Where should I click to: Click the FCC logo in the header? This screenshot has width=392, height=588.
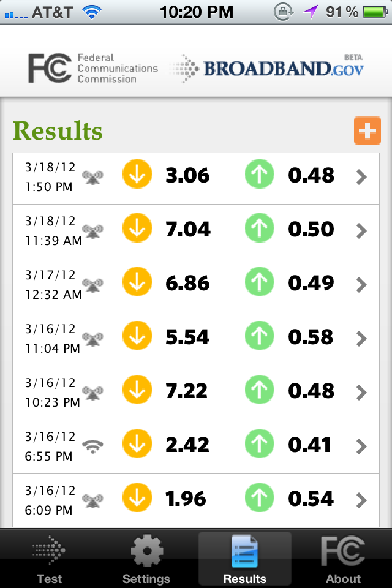(x=93, y=68)
